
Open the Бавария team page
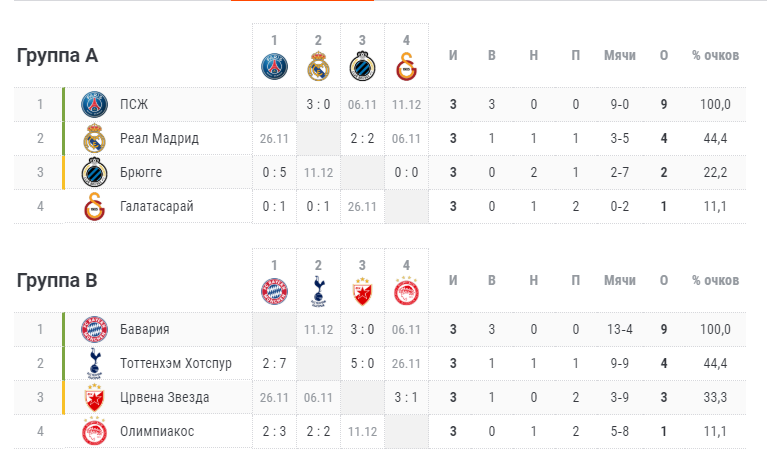click(145, 329)
